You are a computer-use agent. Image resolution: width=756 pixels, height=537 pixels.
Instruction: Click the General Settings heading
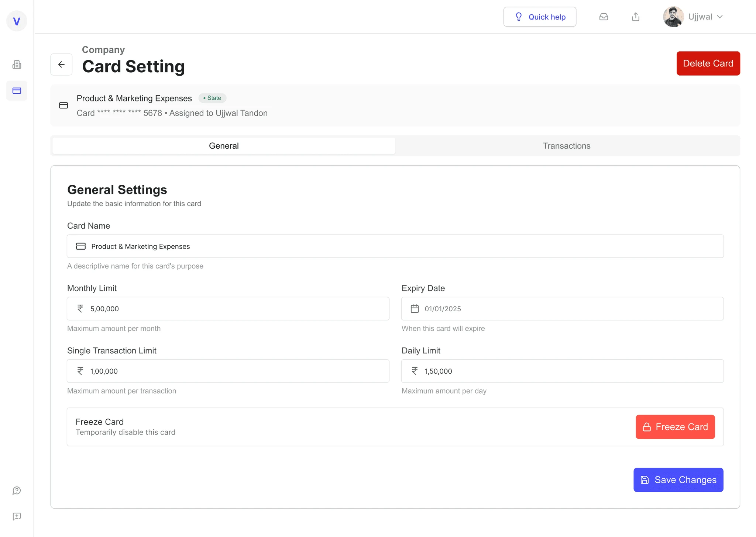click(x=117, y=190)
